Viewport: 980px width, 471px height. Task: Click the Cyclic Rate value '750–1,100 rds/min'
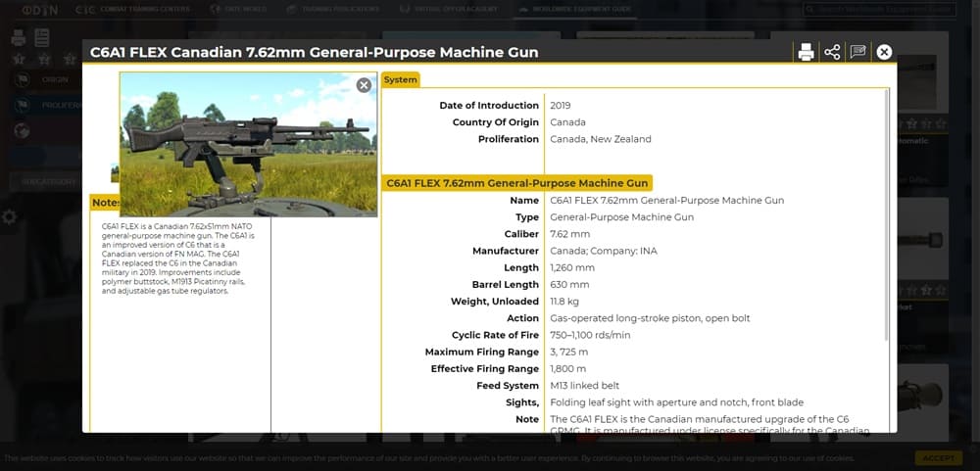point(590,336)
